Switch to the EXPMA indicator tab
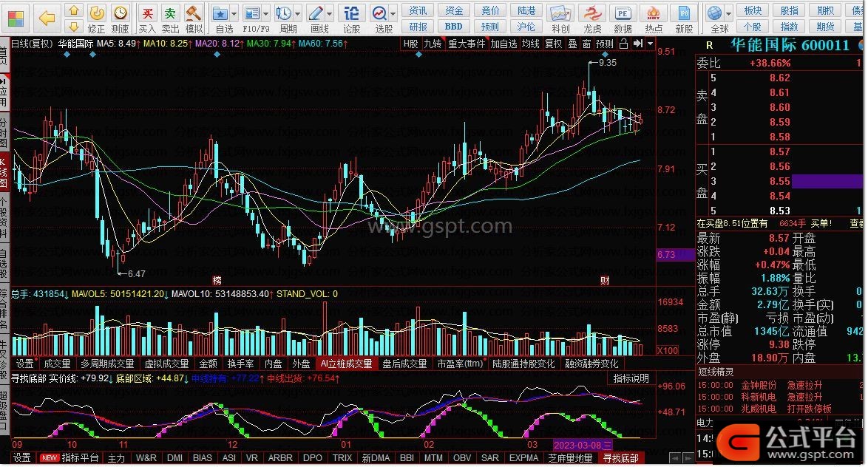The width and height of the screenshot is (868, 467). tap(523, 458)
